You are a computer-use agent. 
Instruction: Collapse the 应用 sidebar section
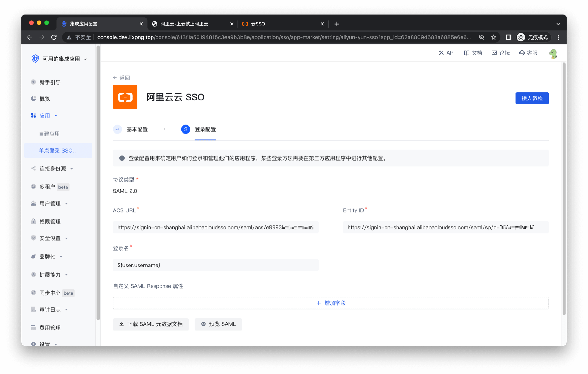(45, 115)
